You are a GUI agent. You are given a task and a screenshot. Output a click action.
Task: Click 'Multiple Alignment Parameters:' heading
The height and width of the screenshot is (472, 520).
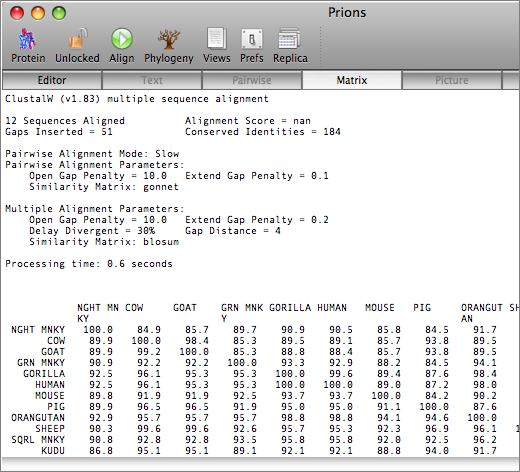(x=95, y=209)
